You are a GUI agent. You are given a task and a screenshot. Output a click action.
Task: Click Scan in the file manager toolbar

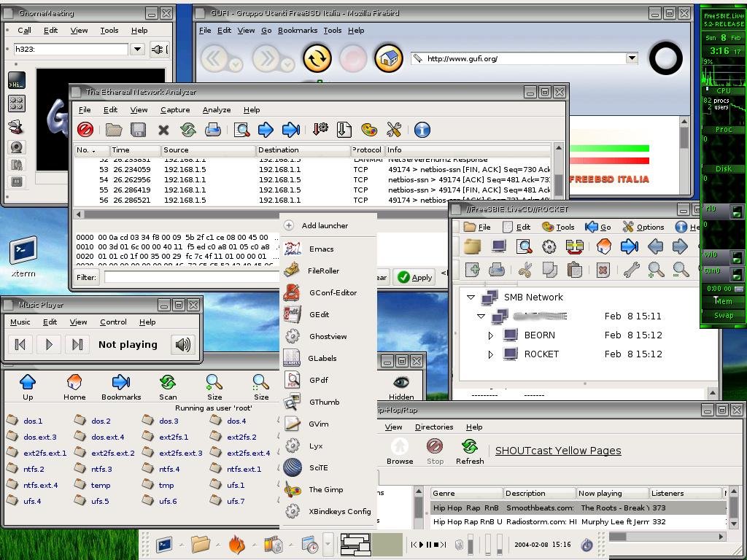(168, 387)
